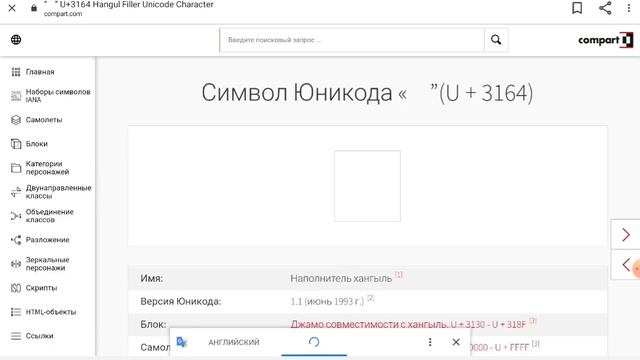The height and width of the screenshot is (360, 640).
Task: Open Джамо совместимости с хангыль block link
Action: point(408,324)
